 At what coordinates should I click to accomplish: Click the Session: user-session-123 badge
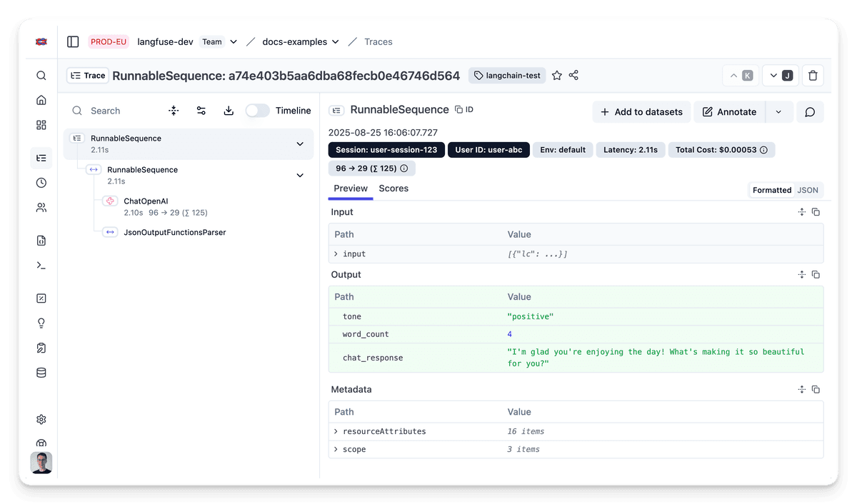tap(386, 150)
